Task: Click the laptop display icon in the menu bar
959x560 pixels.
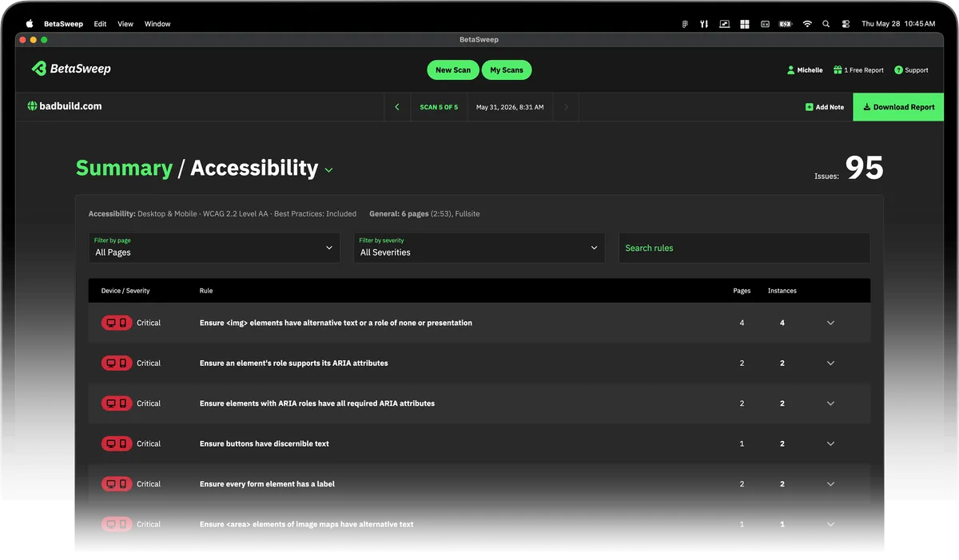Action: click(724, 24)
